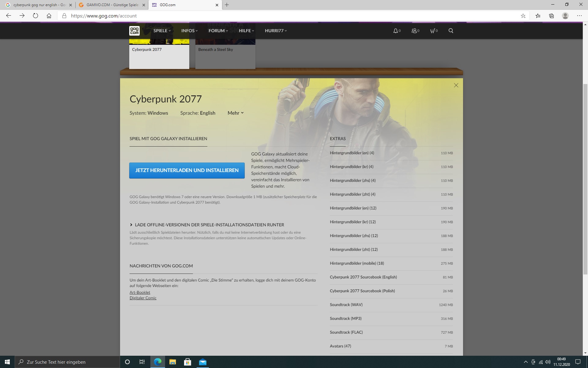588x368 pixels.
Task: Expand offline installer downloads section
Action: 207,225
